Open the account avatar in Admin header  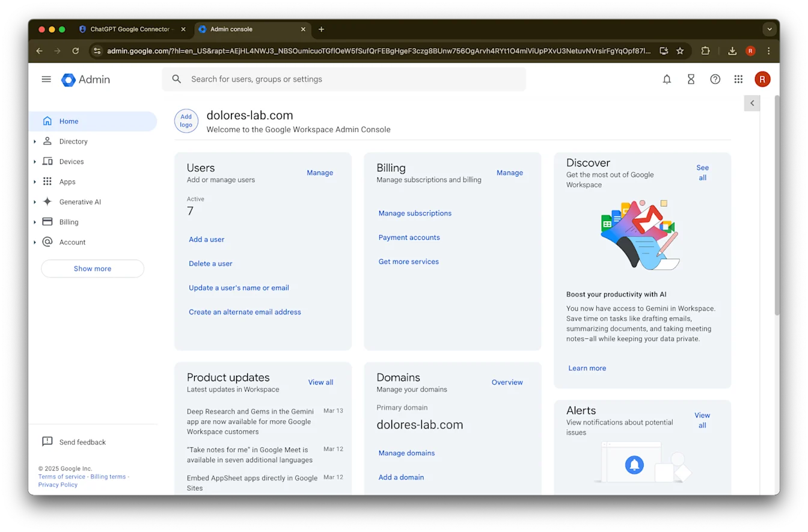762,79
